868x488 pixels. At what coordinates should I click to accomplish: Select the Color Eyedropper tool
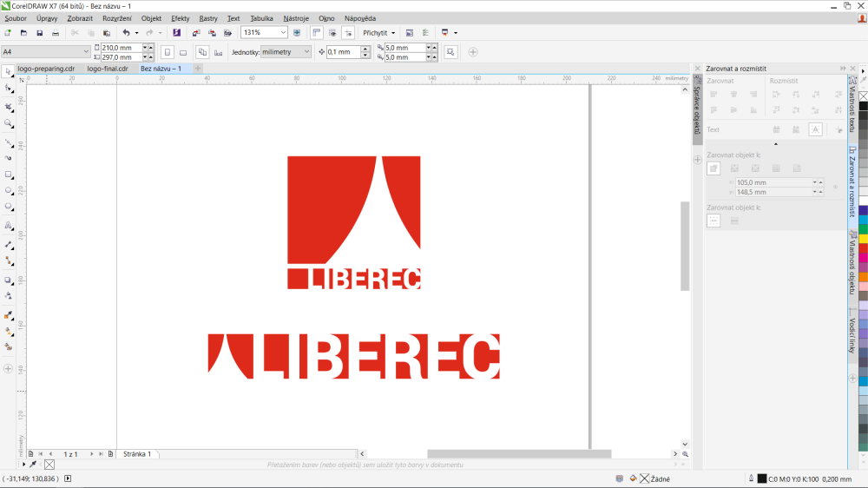(x=8, y=315)
